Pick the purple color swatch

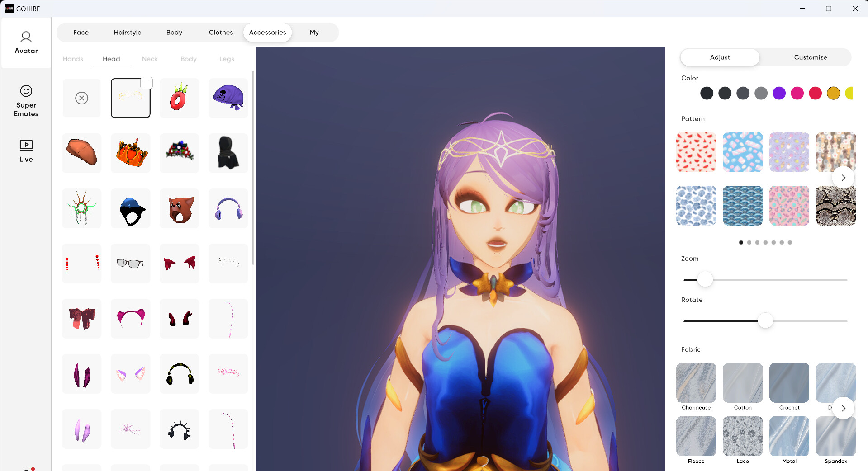(779, 93)
